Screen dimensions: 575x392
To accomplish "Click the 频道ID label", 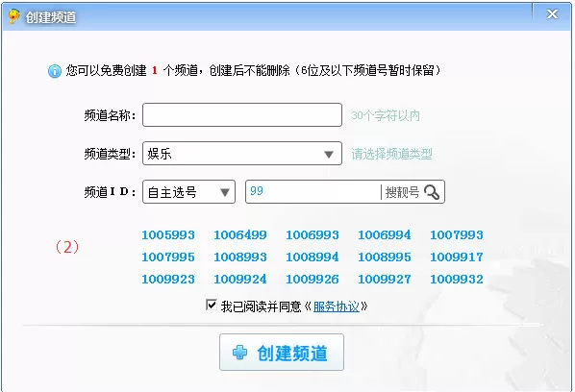I will coord(110,192).
